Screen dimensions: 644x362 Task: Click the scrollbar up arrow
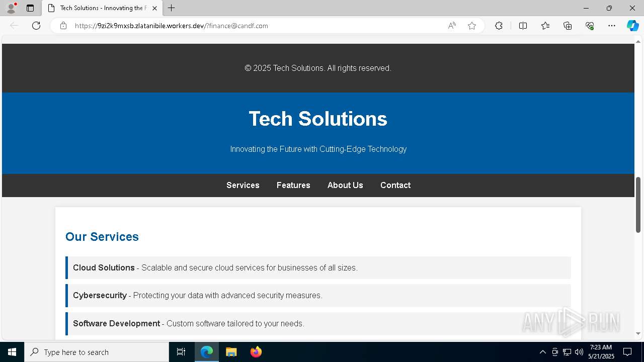[638, 41]
